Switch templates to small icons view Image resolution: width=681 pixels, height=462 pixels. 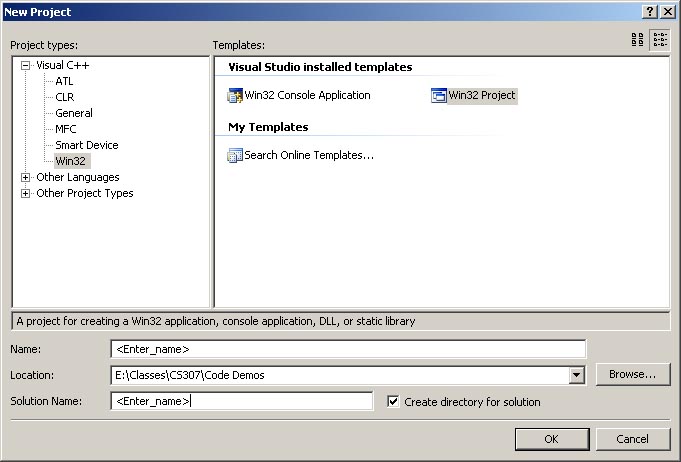(x=660, y=40)
